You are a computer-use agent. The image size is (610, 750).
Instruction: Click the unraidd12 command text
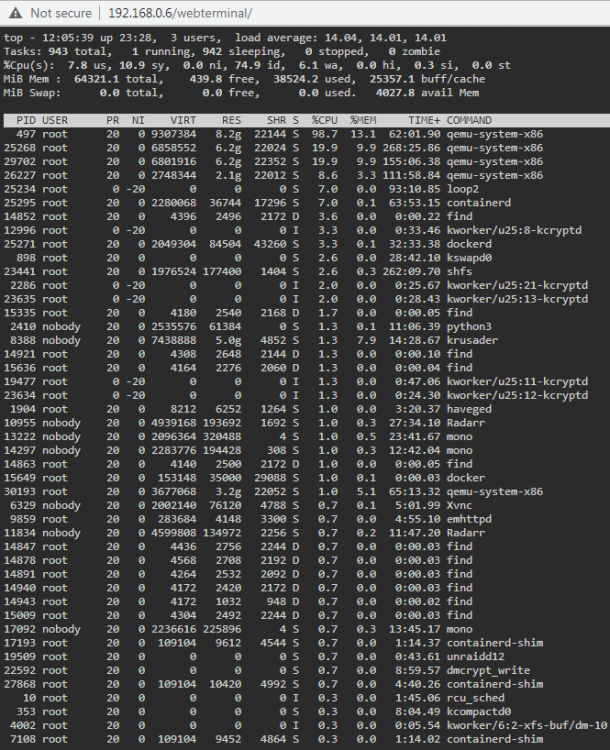[x=475, y=657]
